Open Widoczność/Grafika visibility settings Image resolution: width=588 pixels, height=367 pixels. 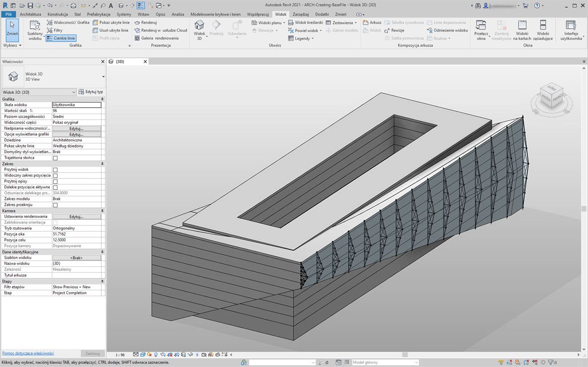(x=68, y=23)
